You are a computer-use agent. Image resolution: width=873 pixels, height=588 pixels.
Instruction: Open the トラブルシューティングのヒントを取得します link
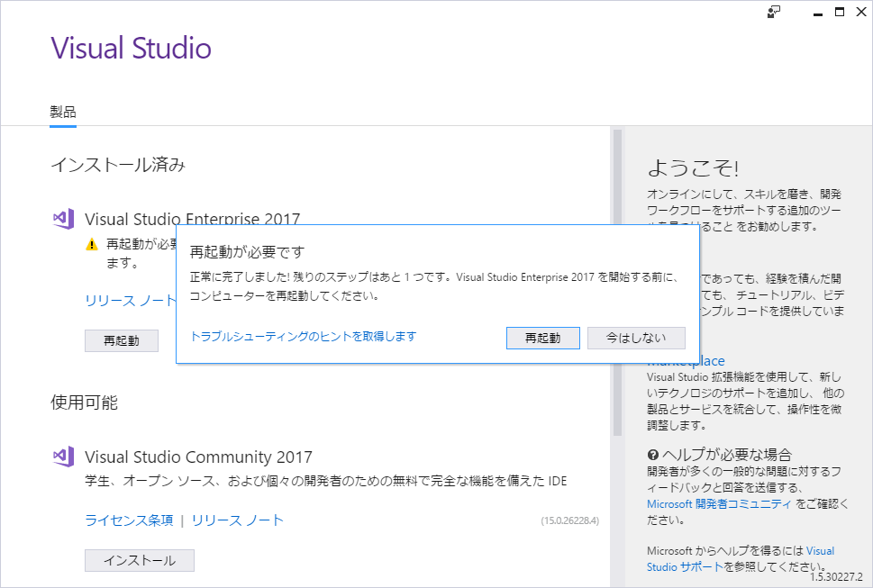tap(304, 337)
